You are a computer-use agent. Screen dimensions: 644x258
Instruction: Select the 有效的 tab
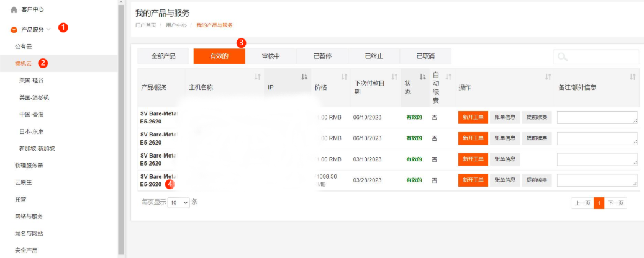point(219,56)
